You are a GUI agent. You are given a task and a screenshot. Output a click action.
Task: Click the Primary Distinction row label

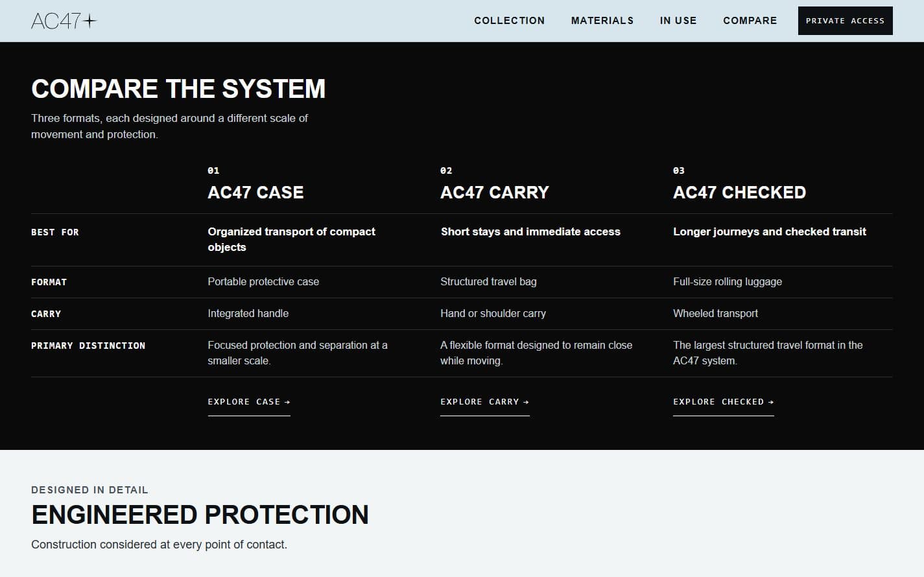point(88,346)
